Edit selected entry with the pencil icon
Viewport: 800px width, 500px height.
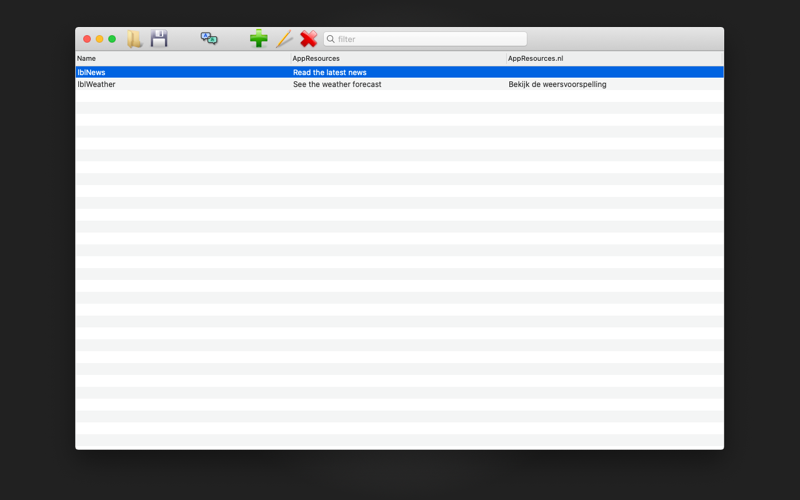tap(284, 39)
